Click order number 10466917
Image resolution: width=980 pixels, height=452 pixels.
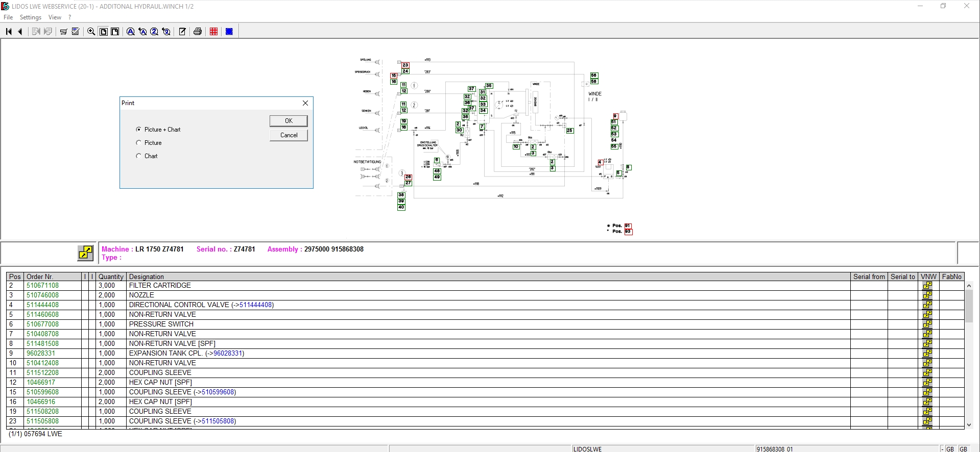(41, 383)
